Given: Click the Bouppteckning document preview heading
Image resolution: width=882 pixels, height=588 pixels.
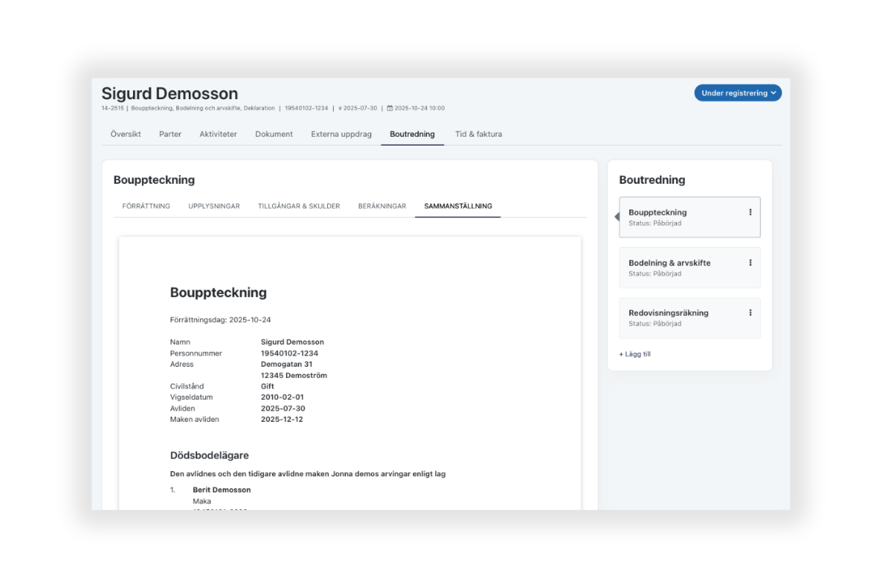Looking at the screenshot, I should click(x=218, y=293).
